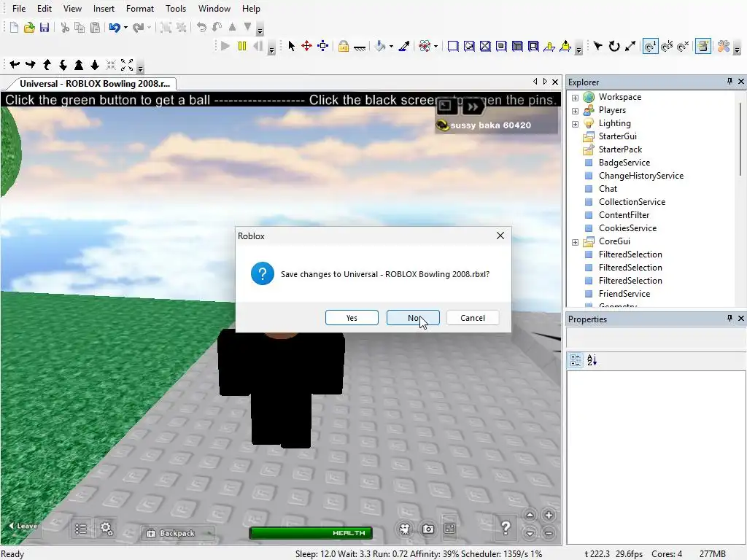Select ChangeHistoryService in Explorer
This screenshot has height=560, width=747.
(640, 176)
